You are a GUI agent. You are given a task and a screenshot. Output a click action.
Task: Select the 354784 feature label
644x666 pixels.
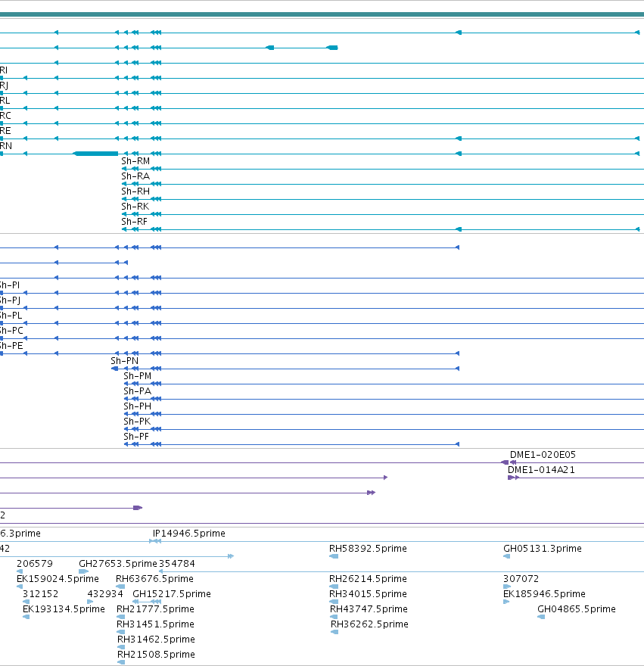point(177,564)
